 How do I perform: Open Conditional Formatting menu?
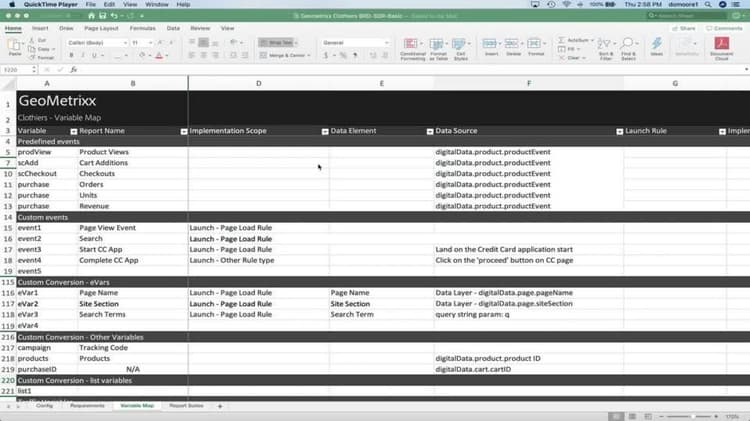412,49
